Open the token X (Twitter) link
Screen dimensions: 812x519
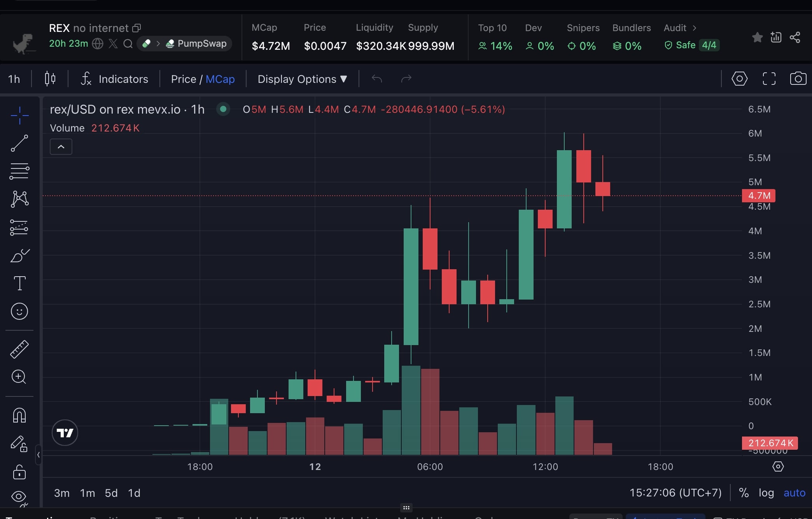113,44
